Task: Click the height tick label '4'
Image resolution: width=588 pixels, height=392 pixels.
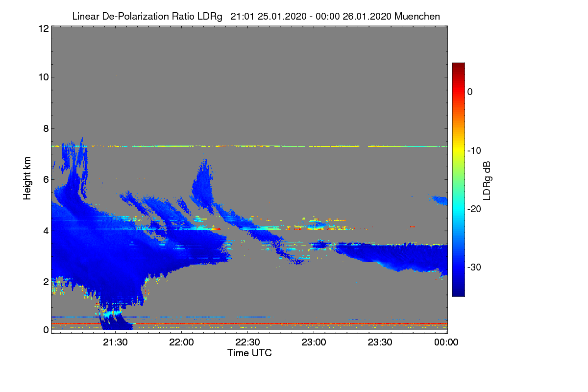Action: pos(45,230)
